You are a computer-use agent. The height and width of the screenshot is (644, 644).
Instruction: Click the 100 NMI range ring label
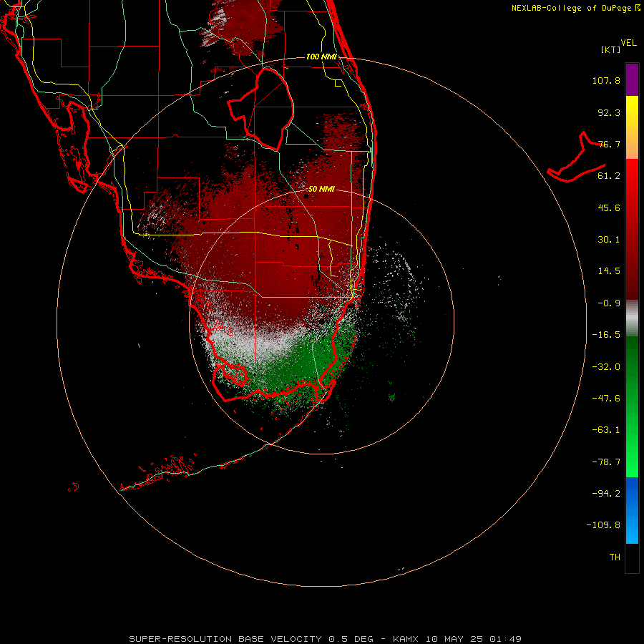click(x=321, y=57)
